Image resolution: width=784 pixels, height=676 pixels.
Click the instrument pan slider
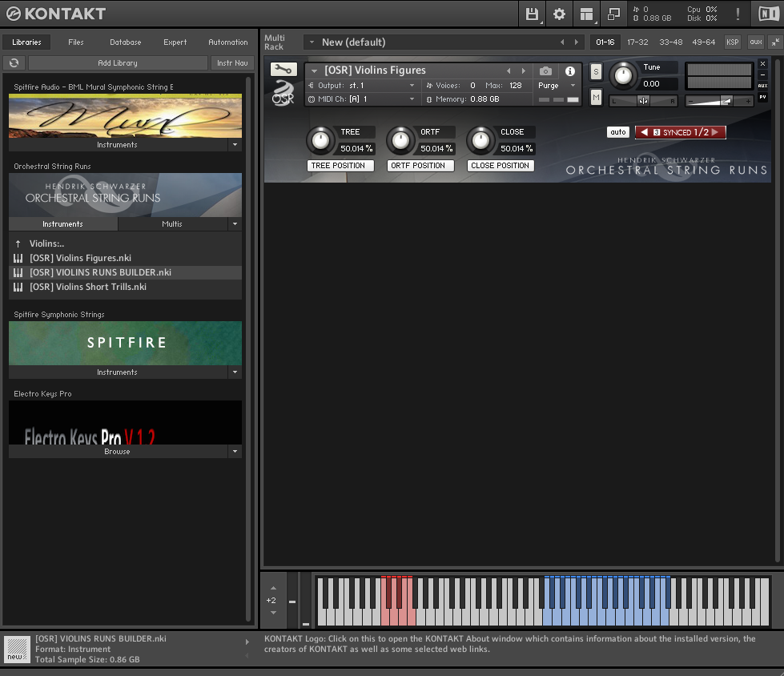(x=643, y=101)
